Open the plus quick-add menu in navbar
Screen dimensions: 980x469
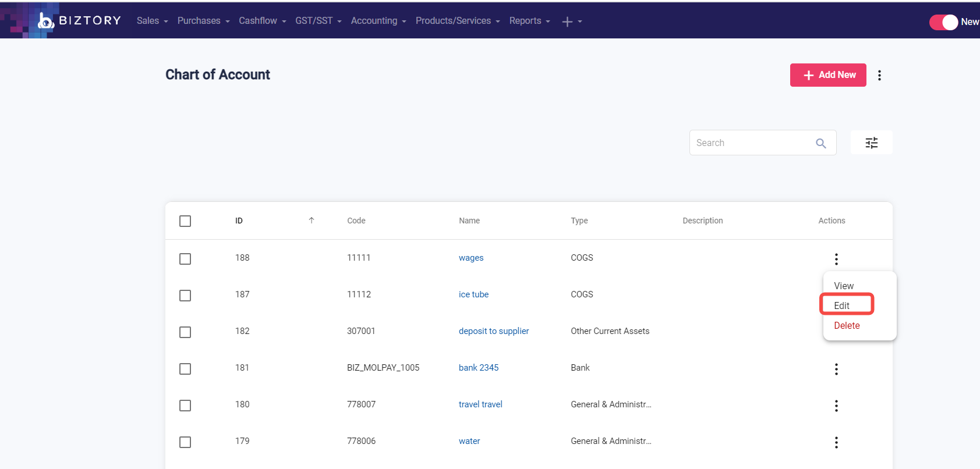coord(572,22)
